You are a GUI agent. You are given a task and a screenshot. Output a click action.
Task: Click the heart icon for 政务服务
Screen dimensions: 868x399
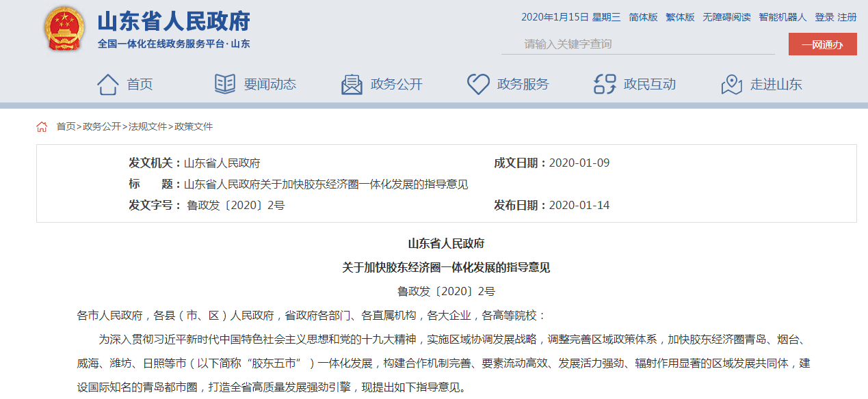(478, 84)
